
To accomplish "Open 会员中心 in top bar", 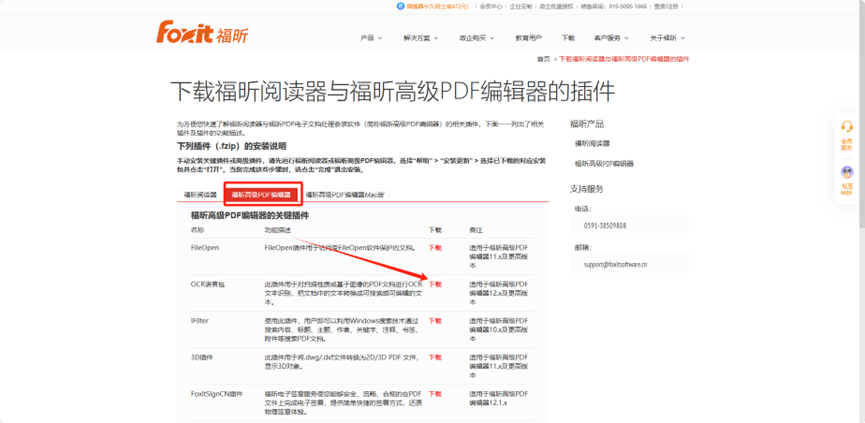I will 491,7.
